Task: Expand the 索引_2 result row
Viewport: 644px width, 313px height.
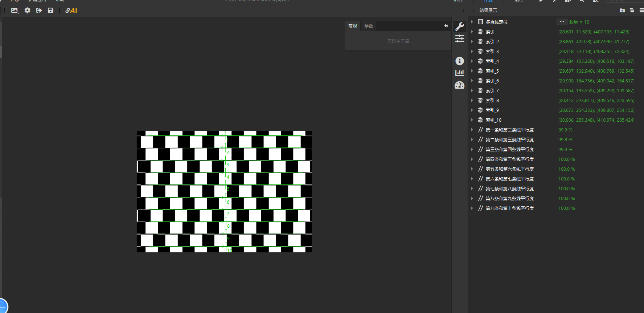Action: pyautogui.click(x=472, y=41)
